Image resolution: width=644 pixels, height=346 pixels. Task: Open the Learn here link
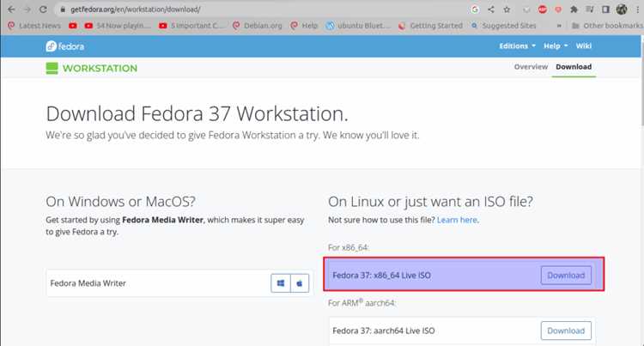(x=457, y=220)
